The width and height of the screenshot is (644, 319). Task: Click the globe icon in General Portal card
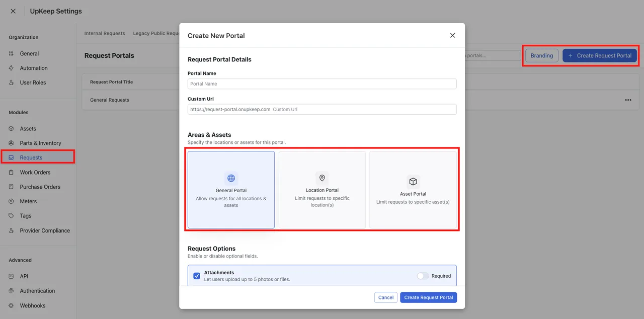pos(231,178)
